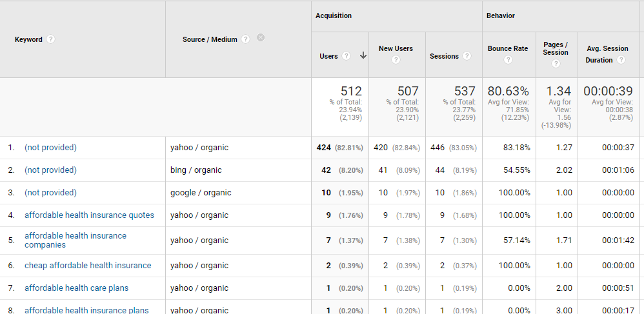This screenshot has height=314, width=644.
Task: Sort table by New Users header
Action: coord(396,48)
